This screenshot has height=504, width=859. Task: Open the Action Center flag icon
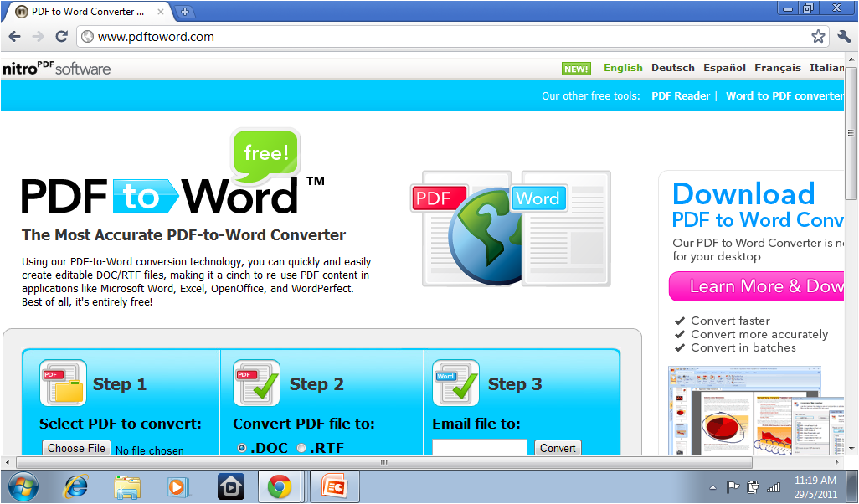pyautogui.click(x=733, y=487)
